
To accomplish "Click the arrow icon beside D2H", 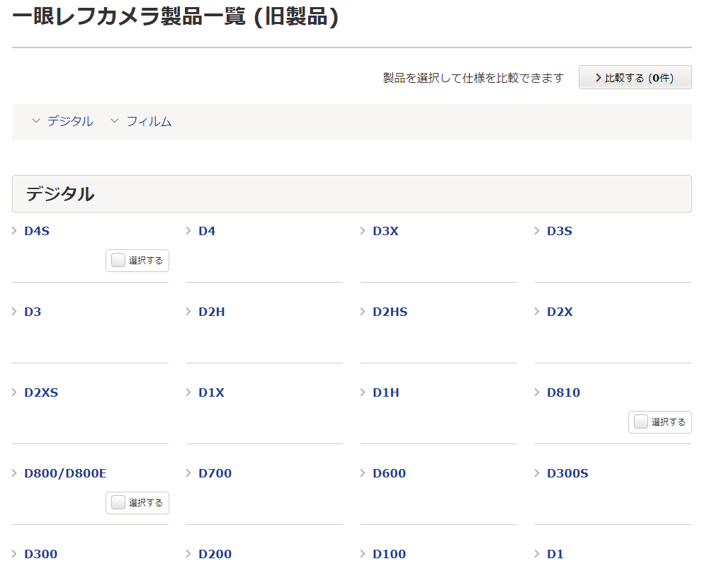I will tap(189, 312).
